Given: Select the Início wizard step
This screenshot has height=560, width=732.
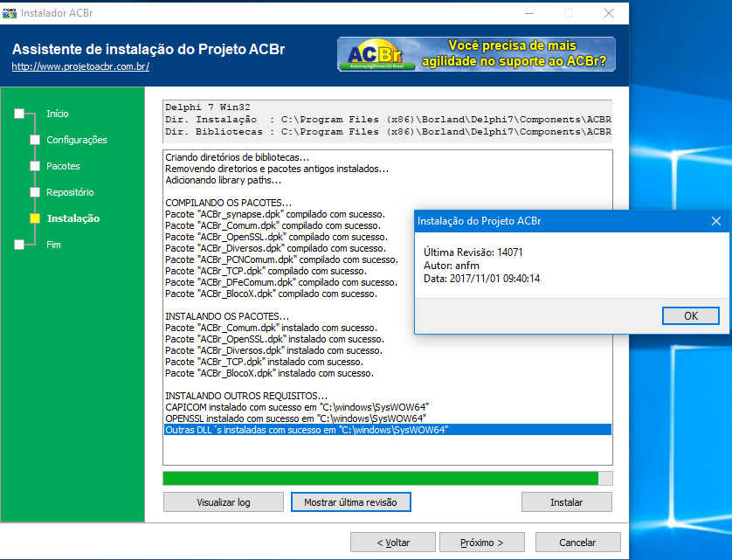Looking at the screenshot, I should click(57, 114).
